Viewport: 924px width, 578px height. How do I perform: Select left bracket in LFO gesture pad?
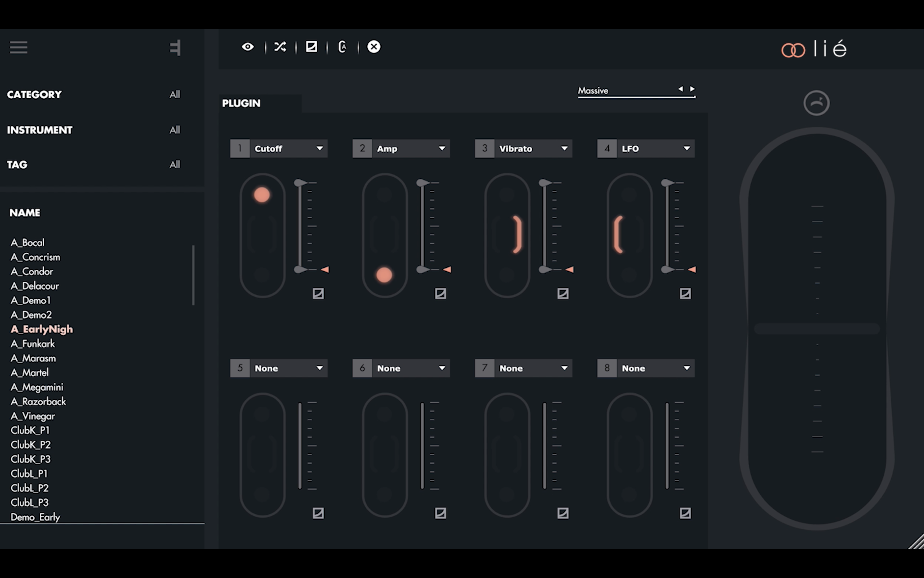click(x=618, y=234)
